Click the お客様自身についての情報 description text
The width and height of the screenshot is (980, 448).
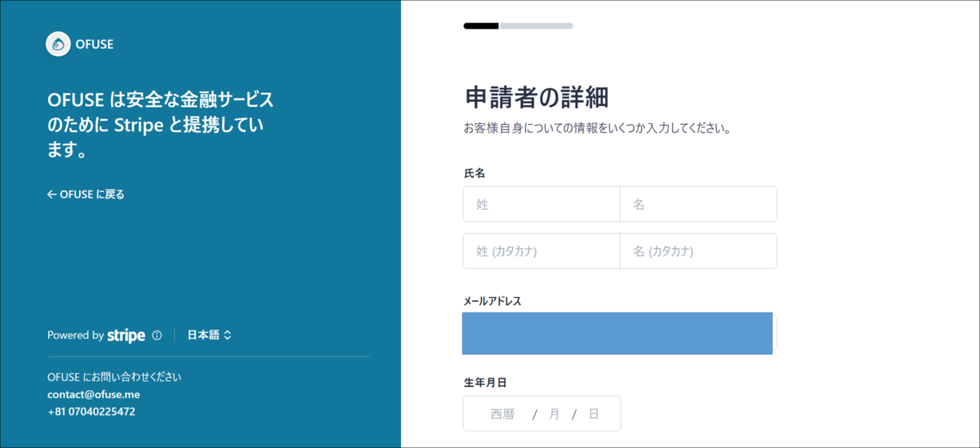click(597, 128)
